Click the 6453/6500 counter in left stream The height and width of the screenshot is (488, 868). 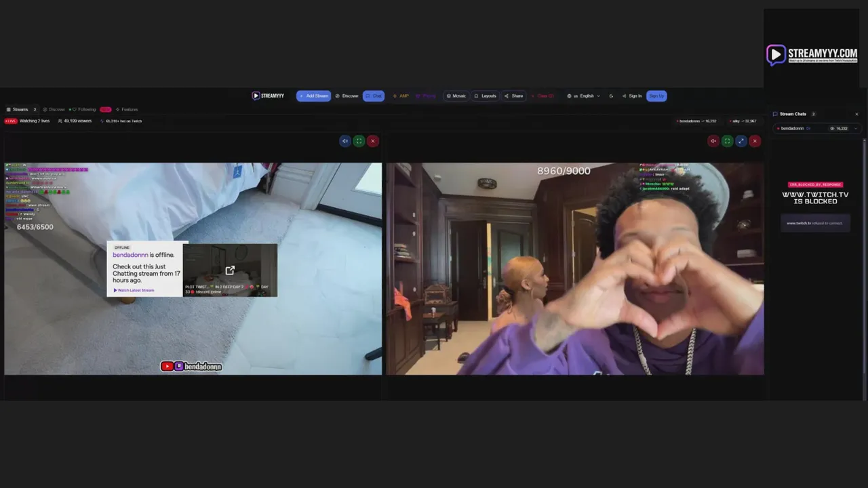35,227
